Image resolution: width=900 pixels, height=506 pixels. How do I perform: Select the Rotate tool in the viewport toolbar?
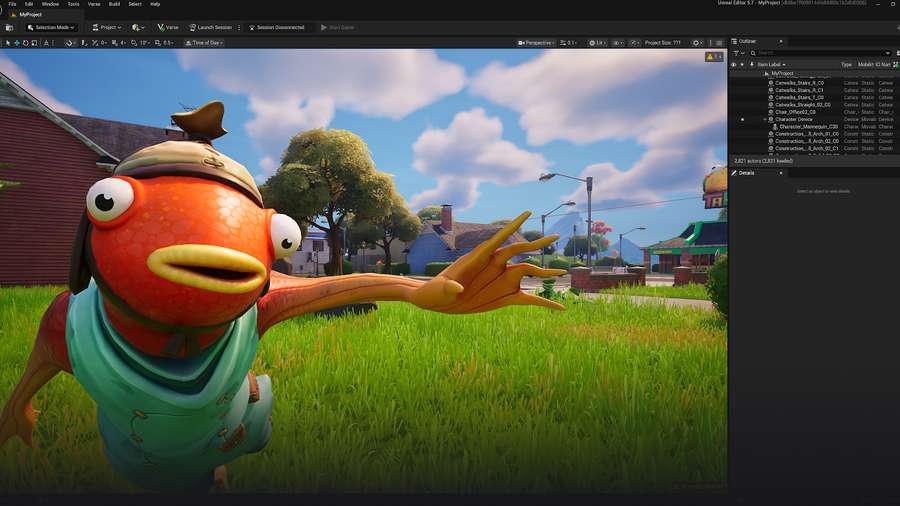27,43
